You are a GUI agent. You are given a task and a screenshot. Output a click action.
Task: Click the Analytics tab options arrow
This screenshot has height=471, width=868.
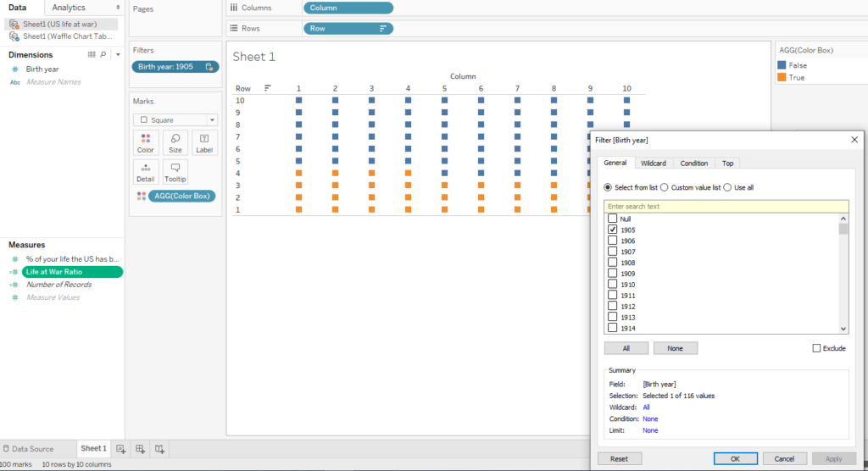[x=118, y=8]
